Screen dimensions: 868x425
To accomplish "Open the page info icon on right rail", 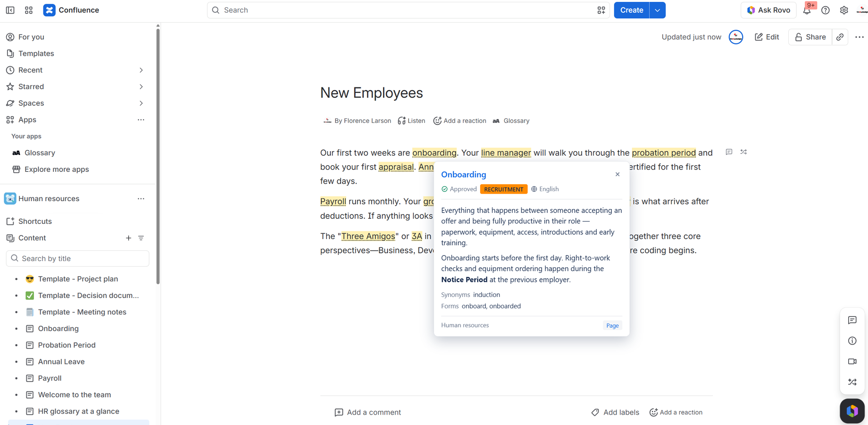I will (x=852, y=341).
